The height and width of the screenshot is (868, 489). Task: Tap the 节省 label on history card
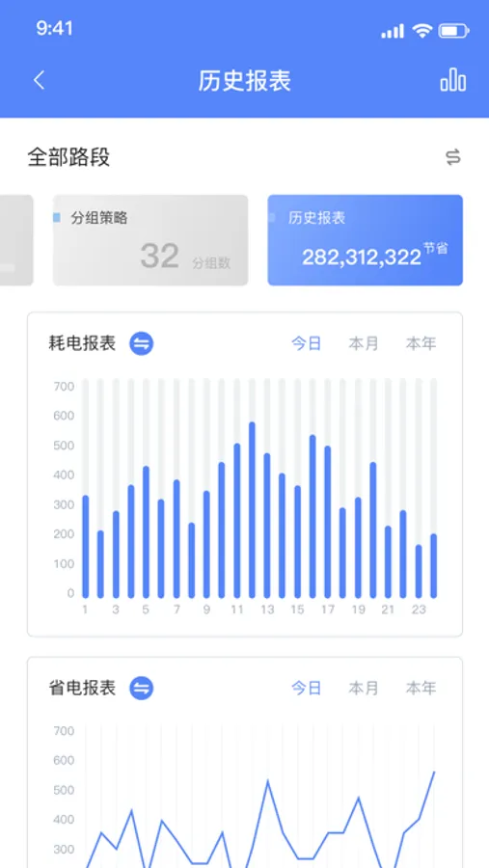[436, 248]
